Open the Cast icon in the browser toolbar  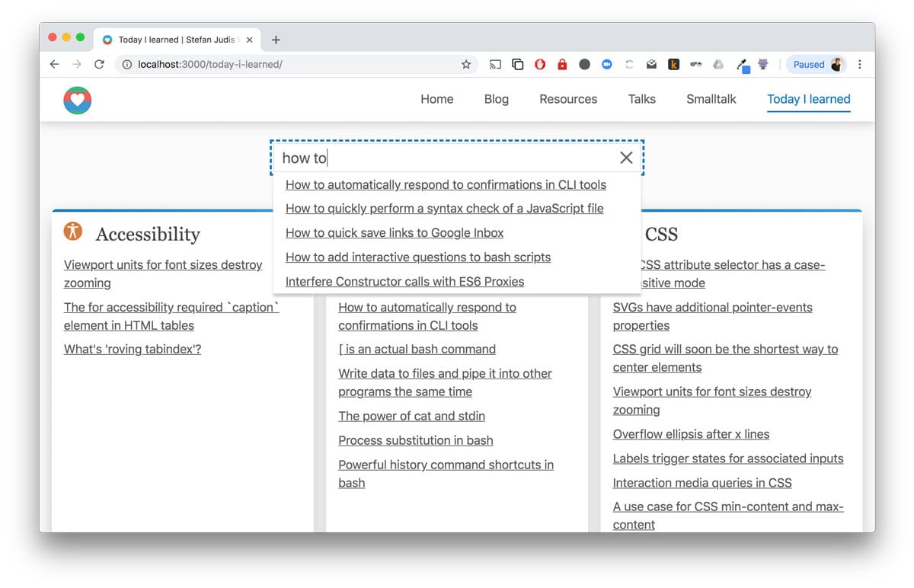[495, 65]
